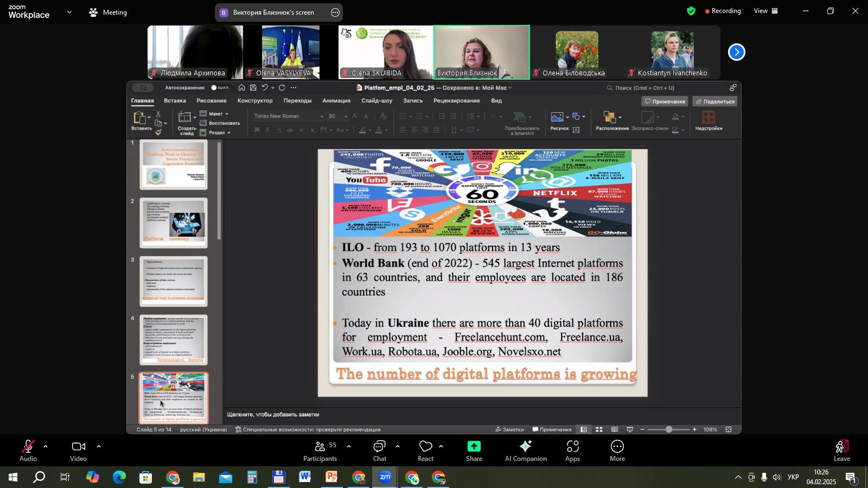This screenshot has width=868, height=488.
Task: Open the More options button
Action: tap(617, 450)
